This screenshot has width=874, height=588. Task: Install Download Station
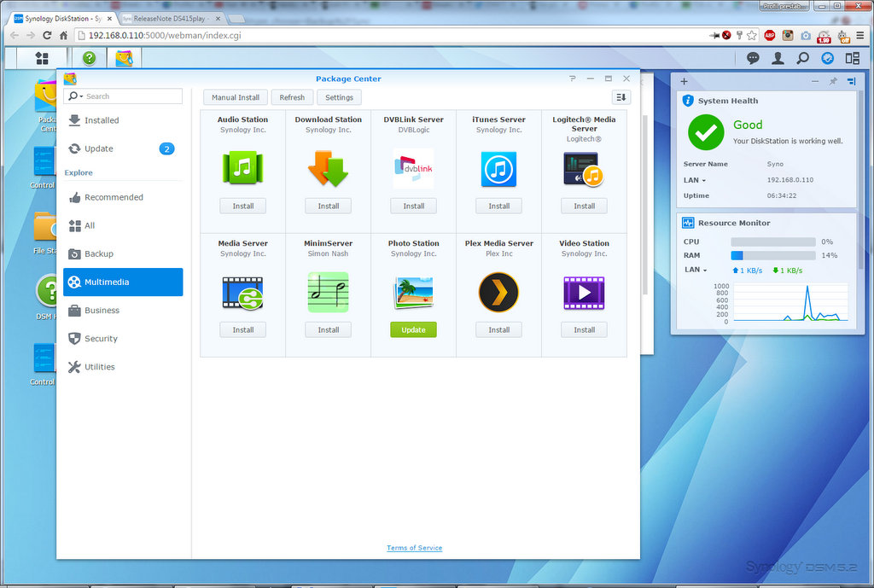pyautogui.click(x=329, y=207)
